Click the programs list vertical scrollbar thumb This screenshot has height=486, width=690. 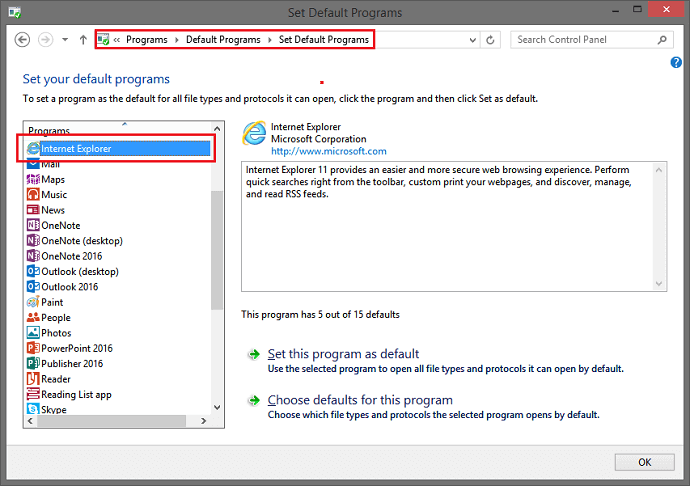pyautogui.click(x=217, y=250)
